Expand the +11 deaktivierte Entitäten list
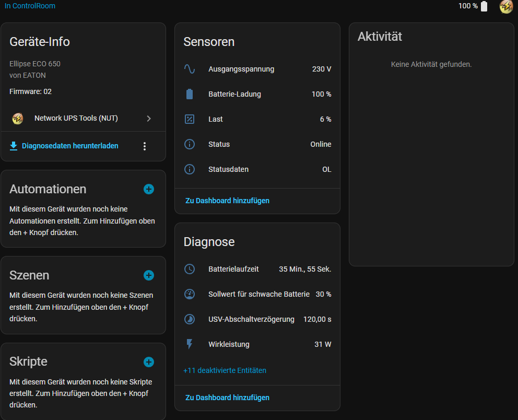Screen dimensions: 518x420 coord(225,370)
